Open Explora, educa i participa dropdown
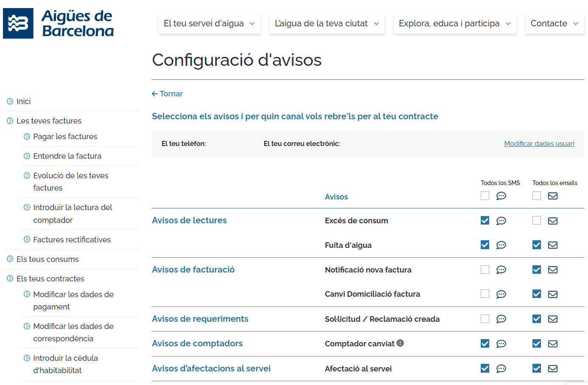This screenshot has height=385, width=588. pyautogui.click(x=455, y=23)
